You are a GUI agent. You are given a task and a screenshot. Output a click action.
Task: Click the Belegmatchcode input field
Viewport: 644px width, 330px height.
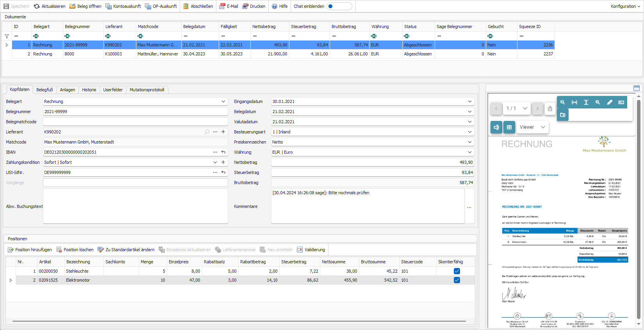pyautogui.click(x=135, y=122)
